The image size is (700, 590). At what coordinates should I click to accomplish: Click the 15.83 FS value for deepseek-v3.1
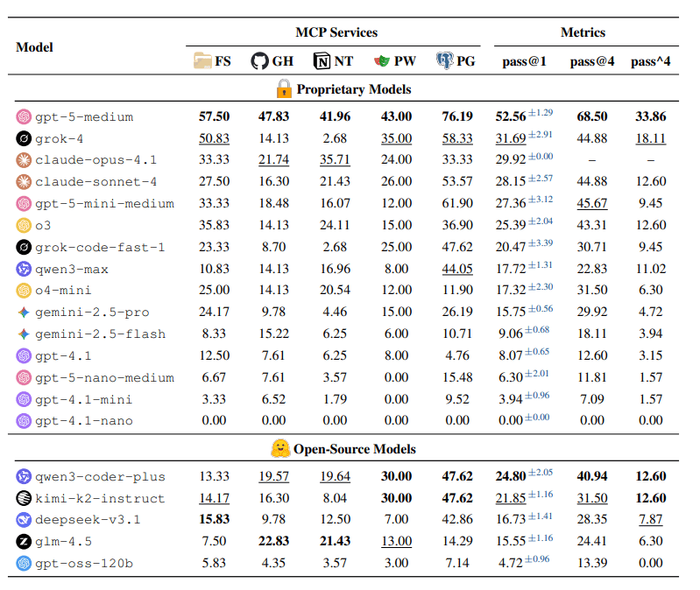215,519
